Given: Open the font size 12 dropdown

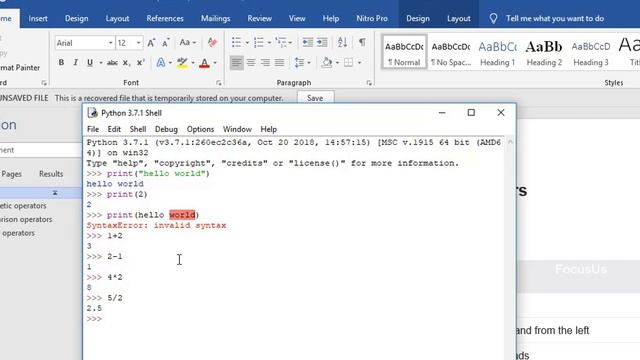Looking at the screenshot, I should point(138,43).
